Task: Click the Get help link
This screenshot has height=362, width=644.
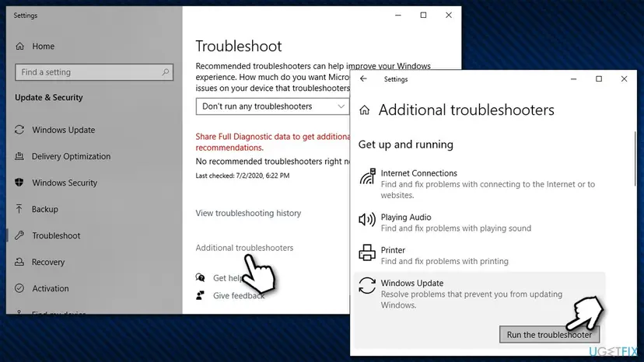Action: coord(227,278)
